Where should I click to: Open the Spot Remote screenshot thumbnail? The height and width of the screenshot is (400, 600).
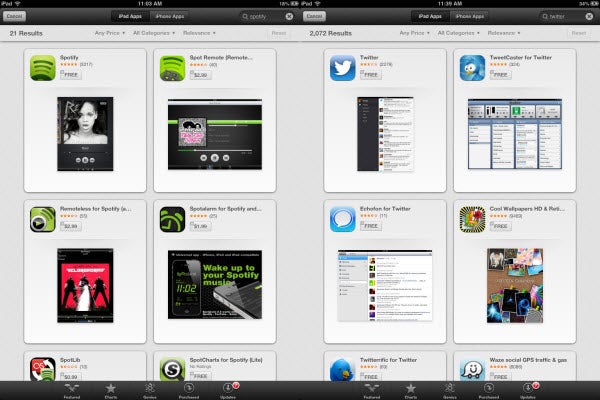click(x=215, y=134)
